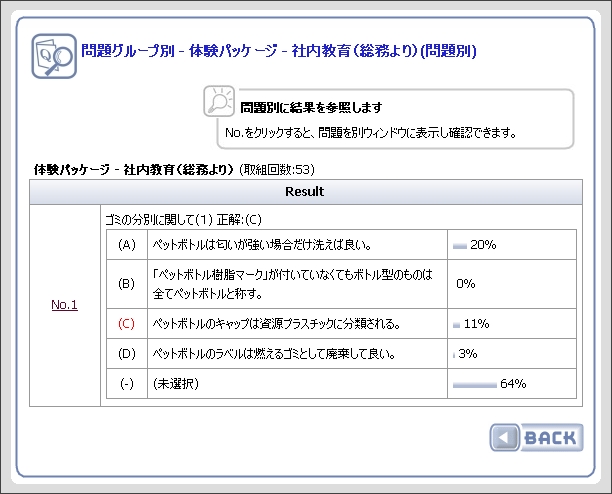Click the BACK button
The image size is (612, 494).
[535, 437]
